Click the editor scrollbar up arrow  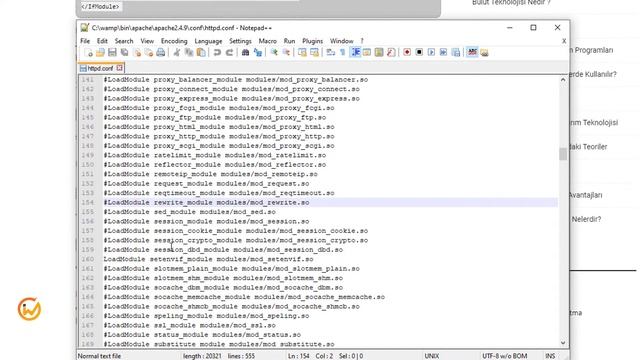(x=563, y=80)
